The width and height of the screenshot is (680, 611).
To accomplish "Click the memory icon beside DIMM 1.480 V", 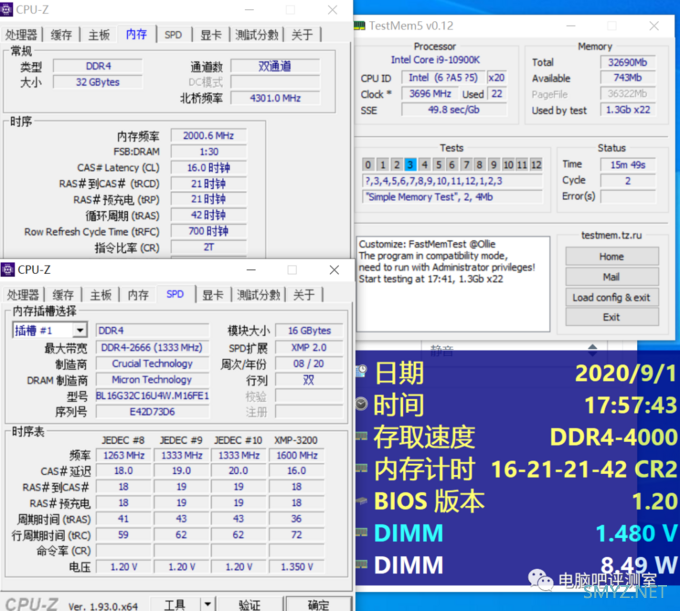I will [x=362, y=532].
